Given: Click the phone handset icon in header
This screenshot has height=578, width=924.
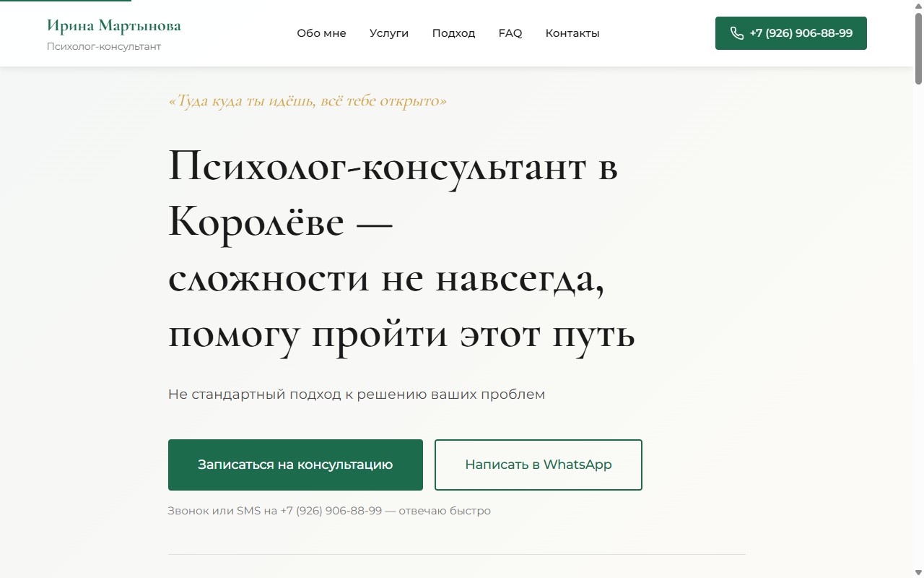Looking at the screenshot, I should (736, 33).
